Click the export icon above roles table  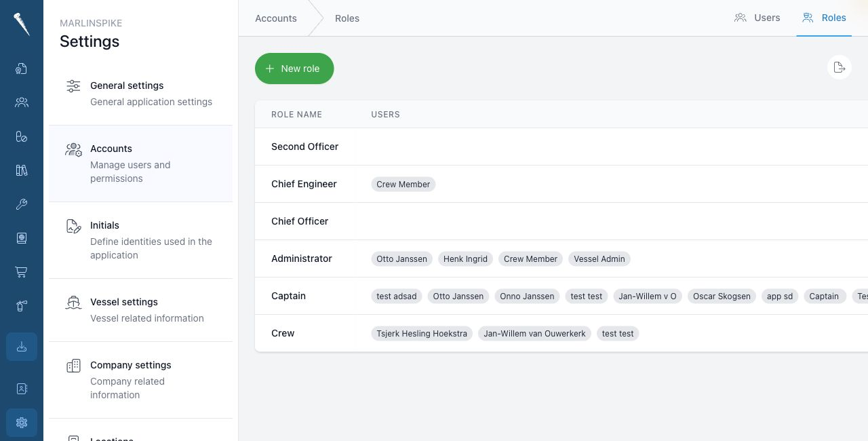(x=840, y=67)
